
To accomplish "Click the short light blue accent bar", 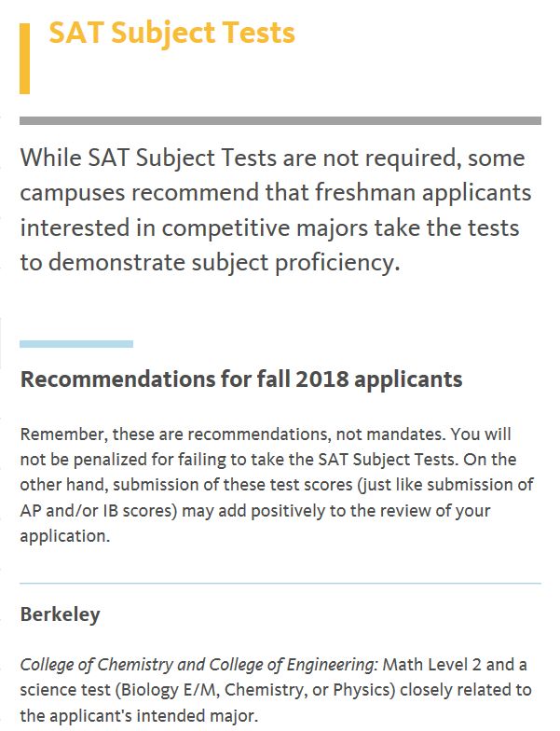I will point(76,344).
